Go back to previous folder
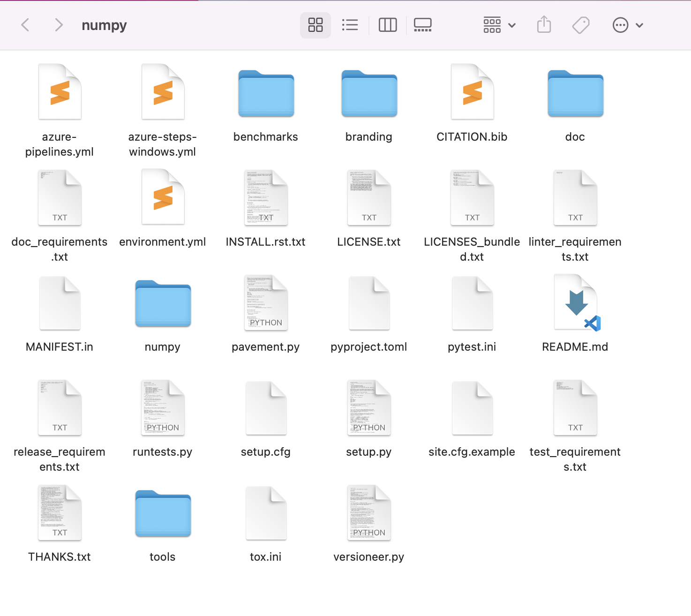 pyautogui.click(x=25, y=25)
